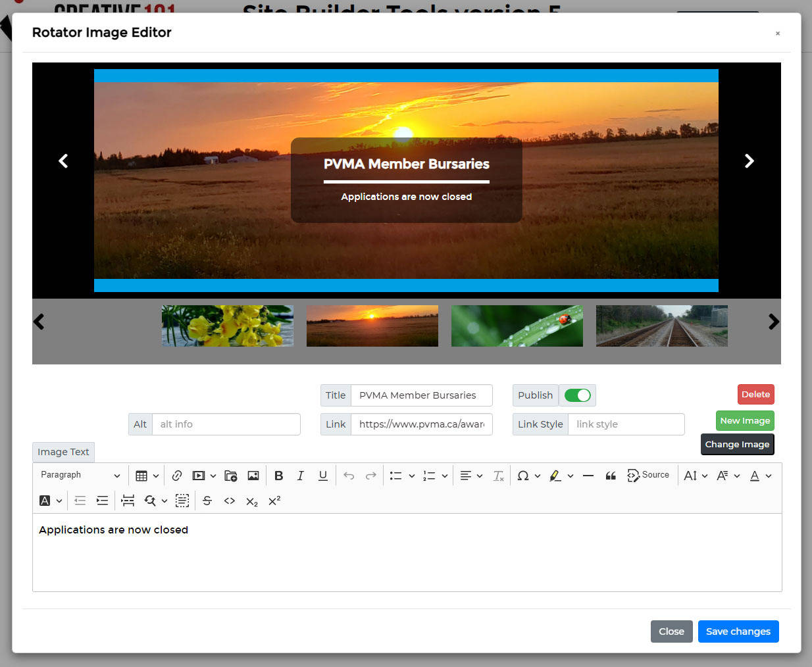This screenshot has width=812, height=667.
Task: Expand the special characters dropdown arrow
Action: [538, 476]
